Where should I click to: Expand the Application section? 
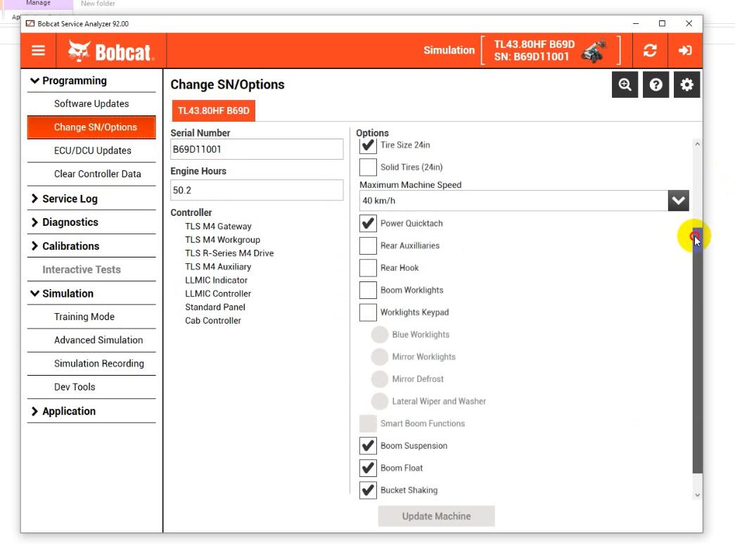(x=91, y=412)
